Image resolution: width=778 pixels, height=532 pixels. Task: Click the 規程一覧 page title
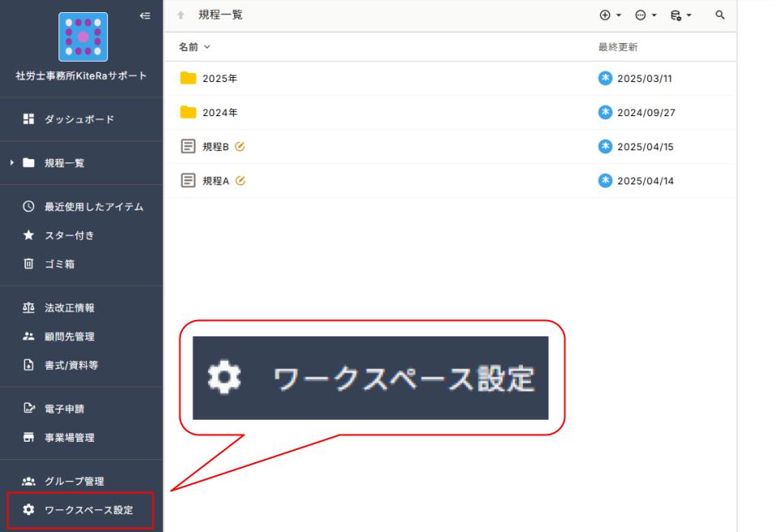[x=221, y=15]
